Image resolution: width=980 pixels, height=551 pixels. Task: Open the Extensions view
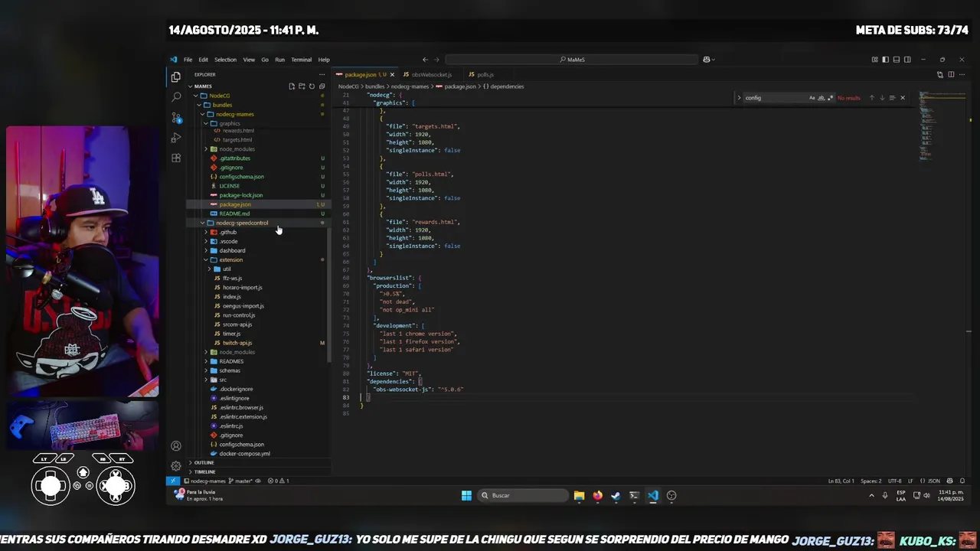coord(176,158)
